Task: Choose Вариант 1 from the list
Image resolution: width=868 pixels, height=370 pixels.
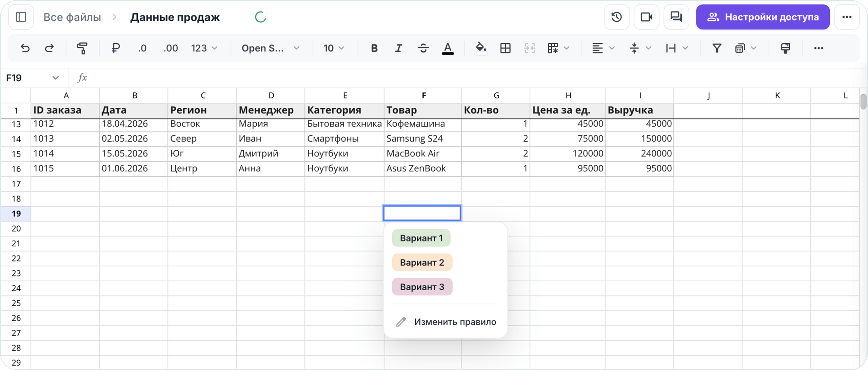Action: click(421, 238)
